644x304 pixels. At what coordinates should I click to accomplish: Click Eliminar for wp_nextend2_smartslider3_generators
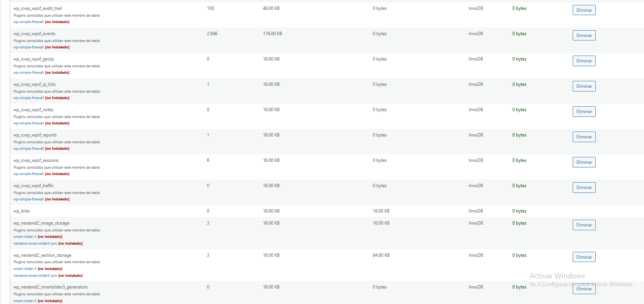(584, 289)
